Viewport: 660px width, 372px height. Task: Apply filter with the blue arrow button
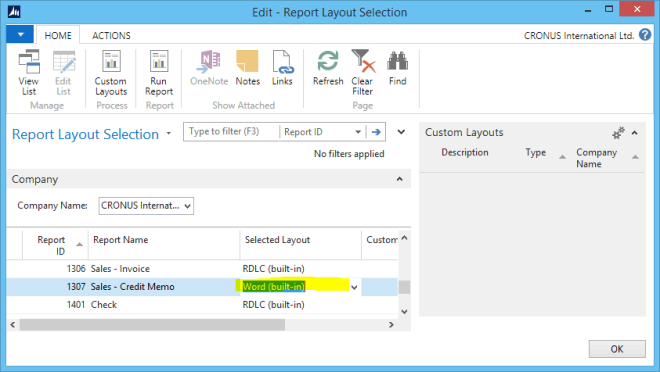376,132
